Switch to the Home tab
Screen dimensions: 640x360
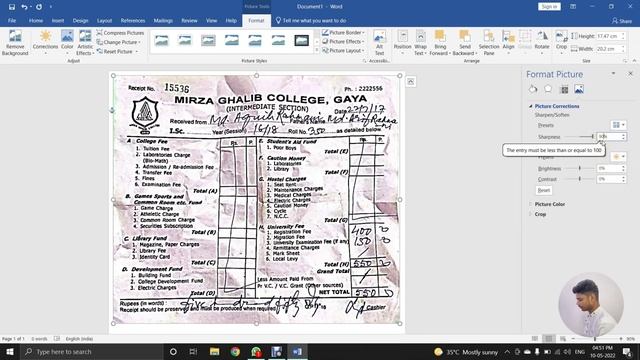[36, 20]
